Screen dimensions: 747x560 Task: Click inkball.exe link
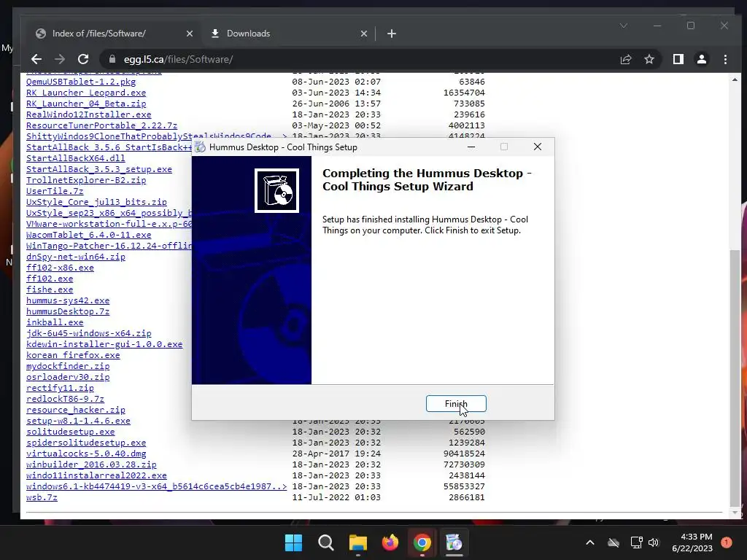click(x=55, y=323)
